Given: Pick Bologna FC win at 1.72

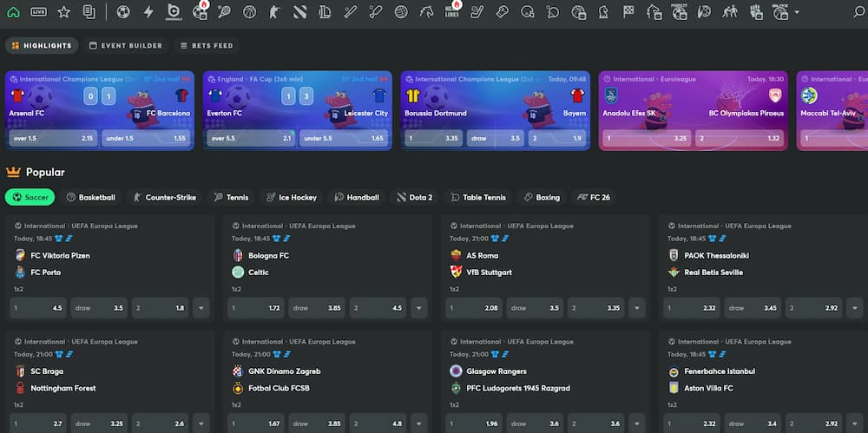Looking at the screenshot, I should point(256,308).
